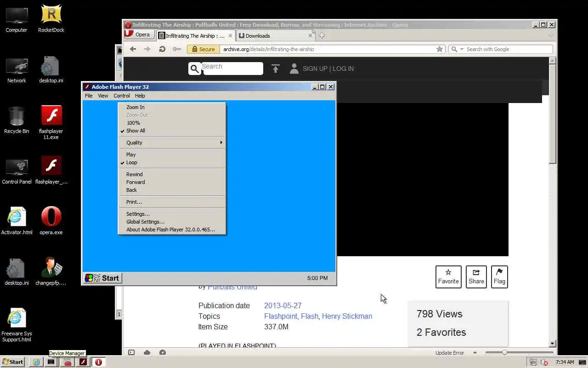Open the 2013-05-27 publication date link
The image size is (588, 368).
(283, 305)
